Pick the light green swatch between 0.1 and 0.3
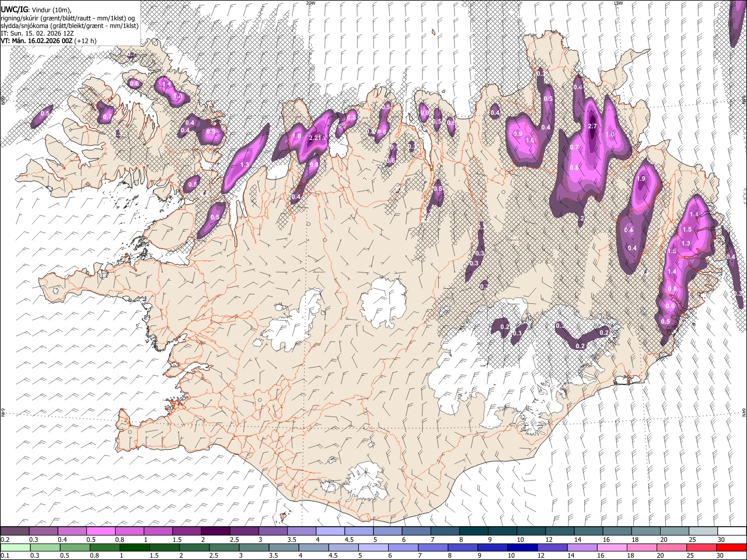 click(x=15, y=547)
